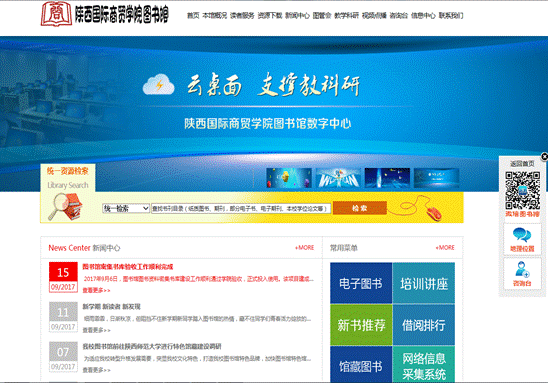Click the gray 11 09/2017 date badge

point(63,317)
